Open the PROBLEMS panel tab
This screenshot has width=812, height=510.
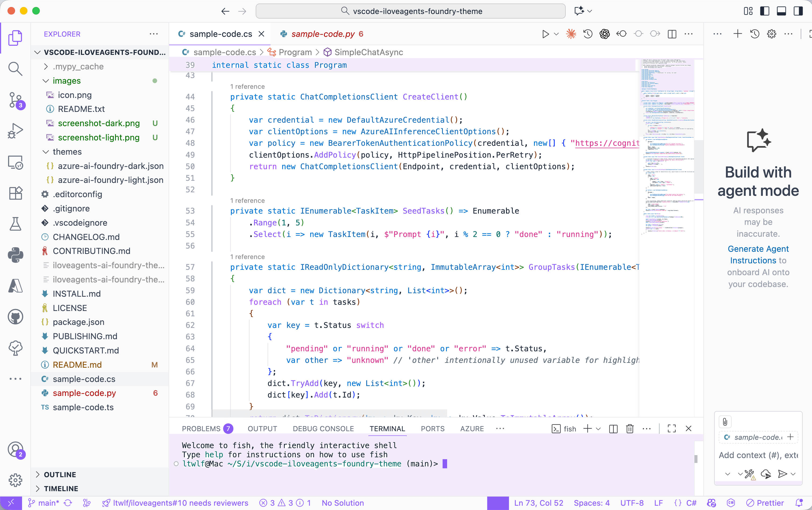[x=202, y=428]
